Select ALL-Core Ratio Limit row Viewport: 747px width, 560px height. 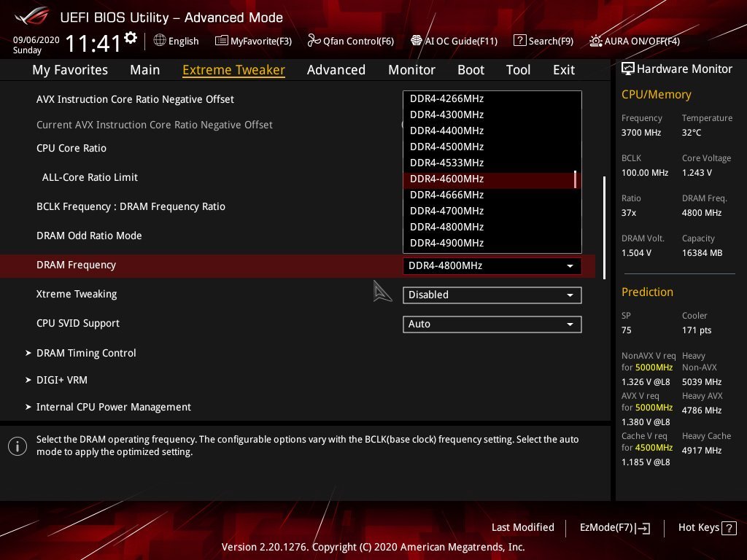click(x=90, y=177)
